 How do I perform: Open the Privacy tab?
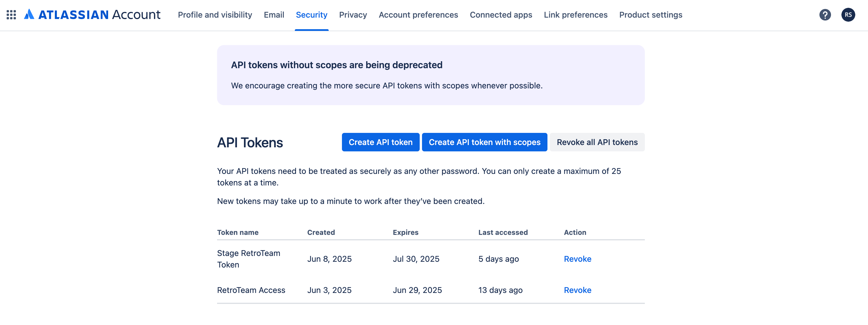click(x=353, y=15)
